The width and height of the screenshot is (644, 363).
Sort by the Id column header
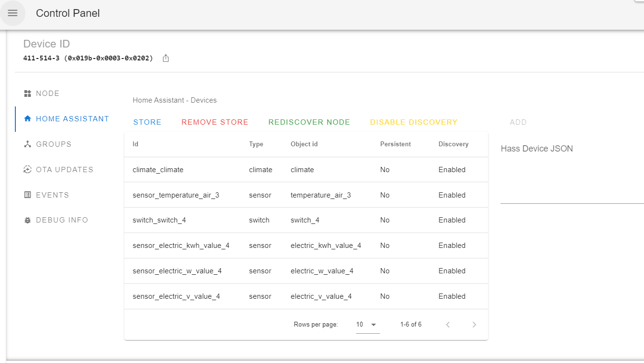(135, 144)
